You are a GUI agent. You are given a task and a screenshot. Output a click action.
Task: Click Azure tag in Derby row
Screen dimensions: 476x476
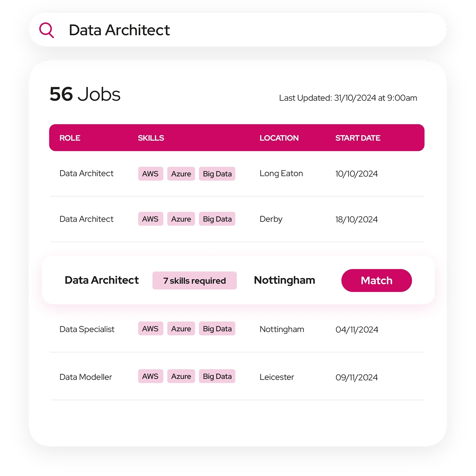coord(181,219)
